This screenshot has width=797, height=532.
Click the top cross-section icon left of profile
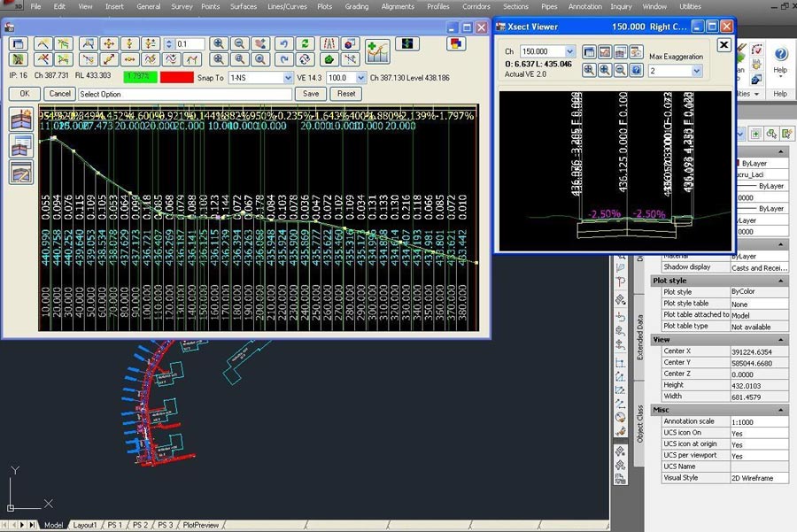(19, 120)
